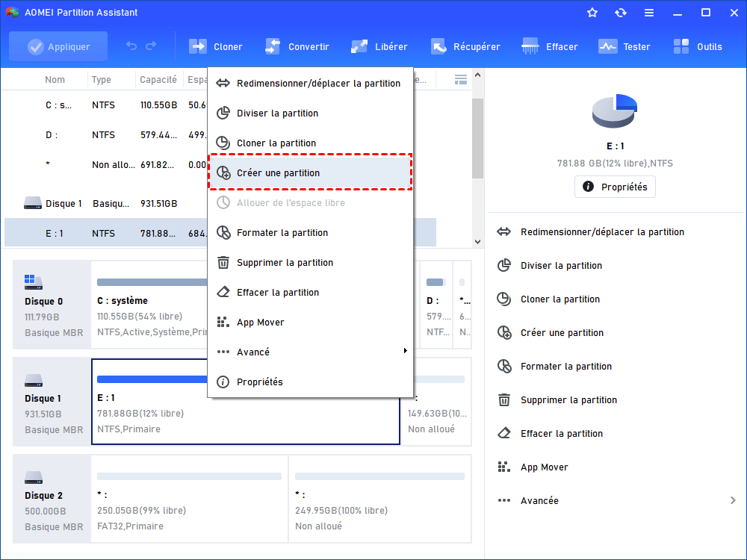Choose Supprimer la partition in context menu

310,262
